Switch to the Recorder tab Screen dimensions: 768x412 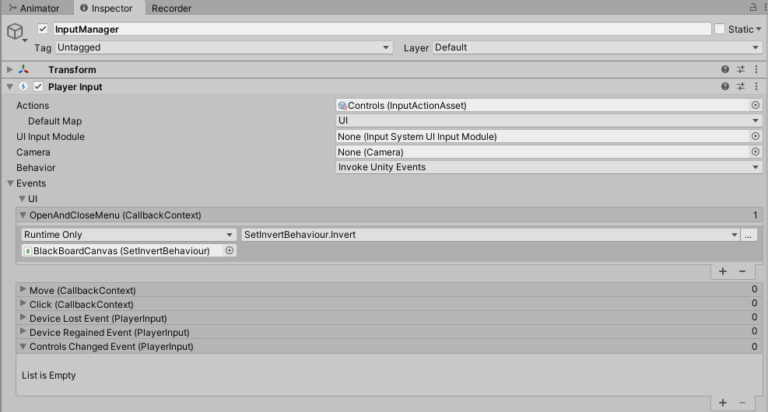click(x=171, y=8)
